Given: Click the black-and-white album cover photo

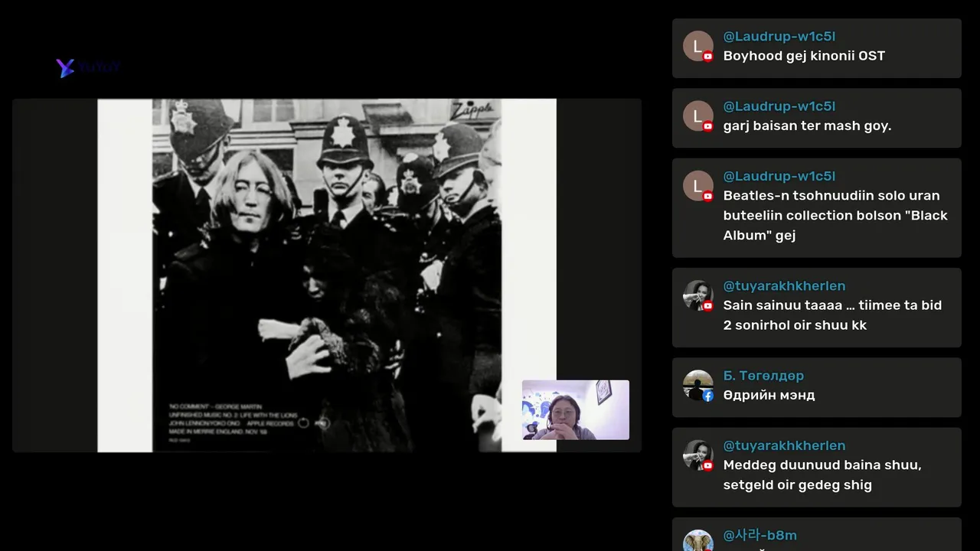Looking at the screenshot, I should pos(327,275).
